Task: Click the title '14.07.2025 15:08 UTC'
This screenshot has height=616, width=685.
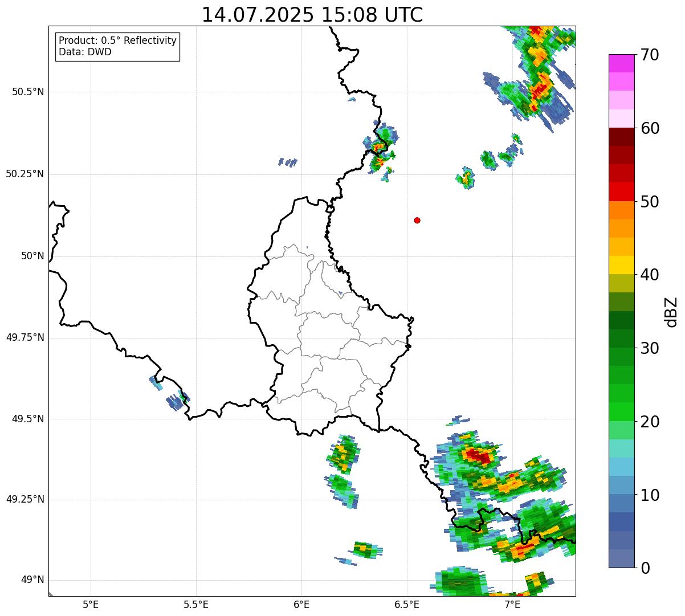Action: tap(312, 15)
